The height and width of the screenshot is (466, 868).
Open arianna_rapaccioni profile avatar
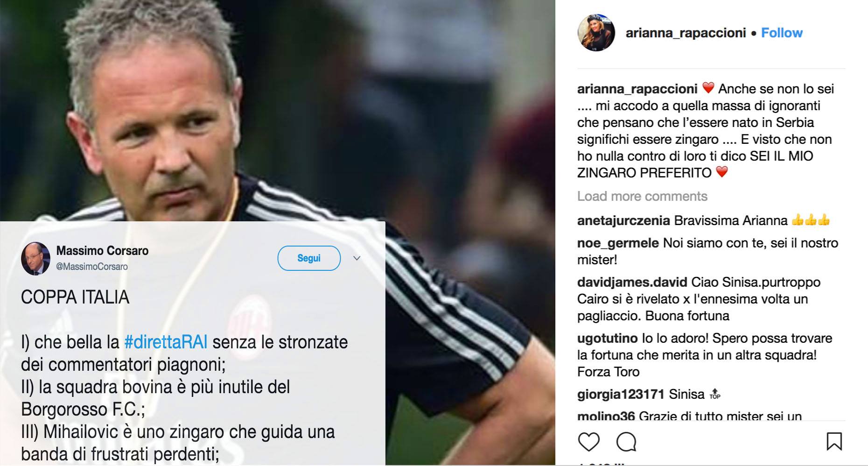596,33
